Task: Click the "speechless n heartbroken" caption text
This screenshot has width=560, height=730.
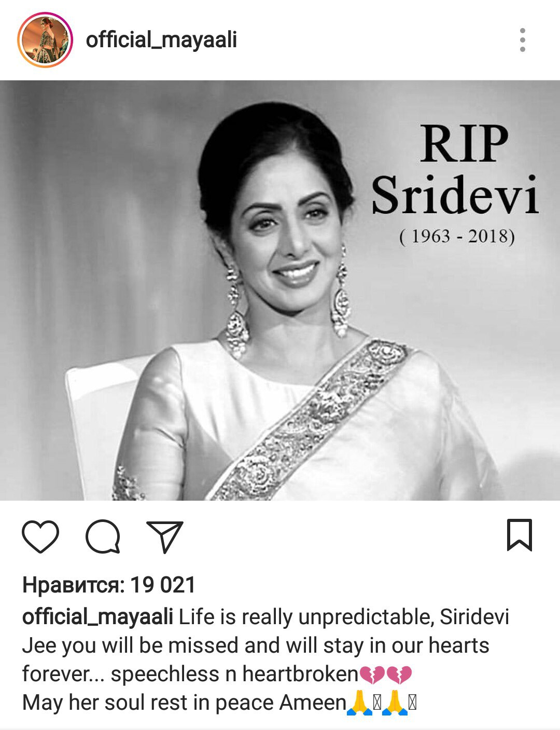Action: 234,674
